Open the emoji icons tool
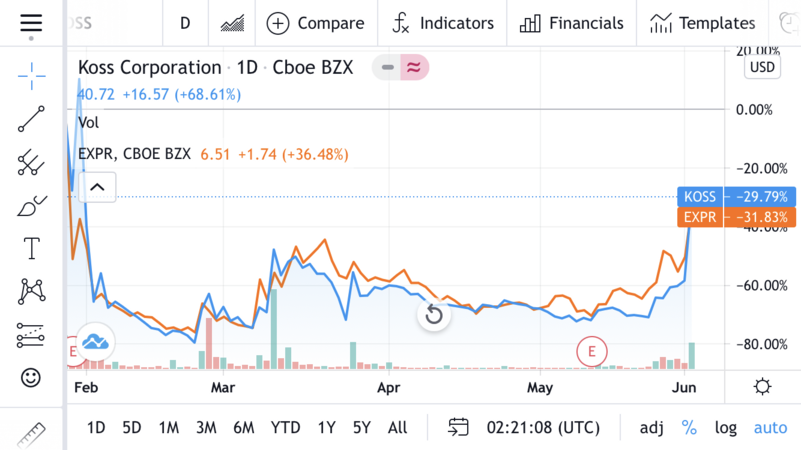This screenshot has width=801, height=450. click(x=31, y=377)
